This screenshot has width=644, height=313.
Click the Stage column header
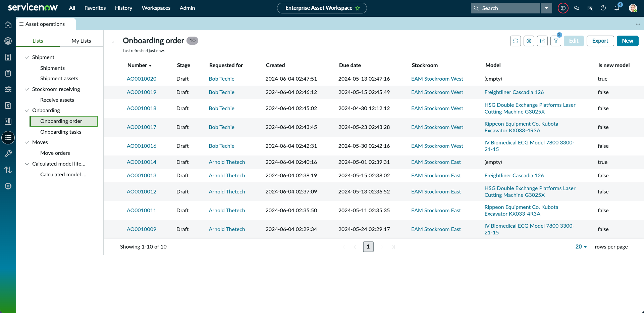[183, 65]
